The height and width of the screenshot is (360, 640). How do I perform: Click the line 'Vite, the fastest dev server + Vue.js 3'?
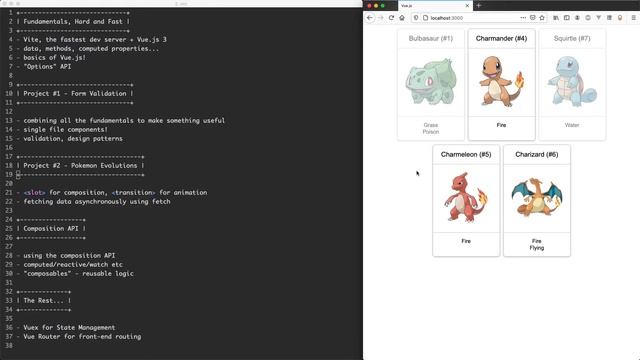pos(95,40)
